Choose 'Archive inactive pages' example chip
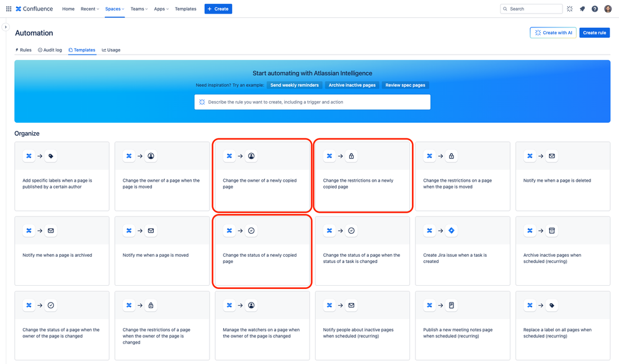 tap(352, 85)
